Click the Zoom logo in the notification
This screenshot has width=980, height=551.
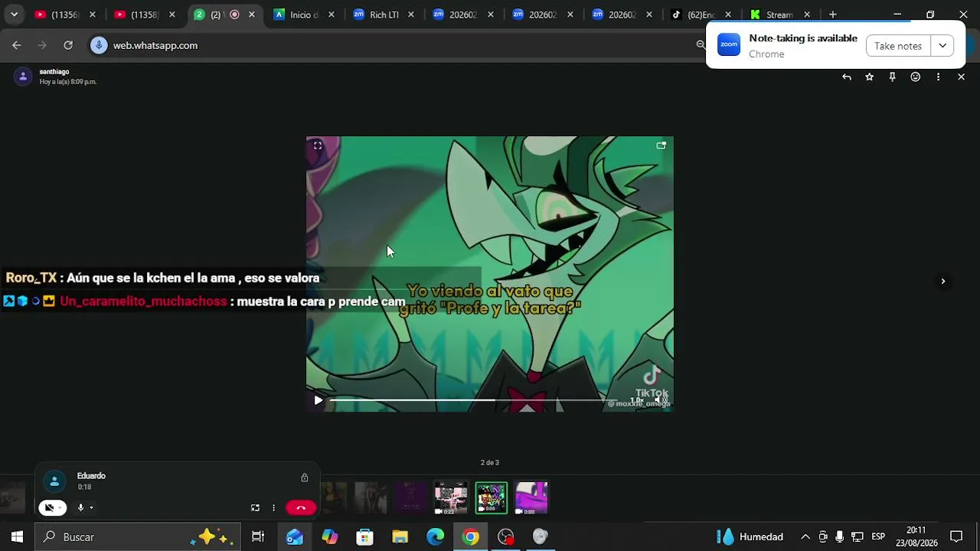tap(729, 45)
